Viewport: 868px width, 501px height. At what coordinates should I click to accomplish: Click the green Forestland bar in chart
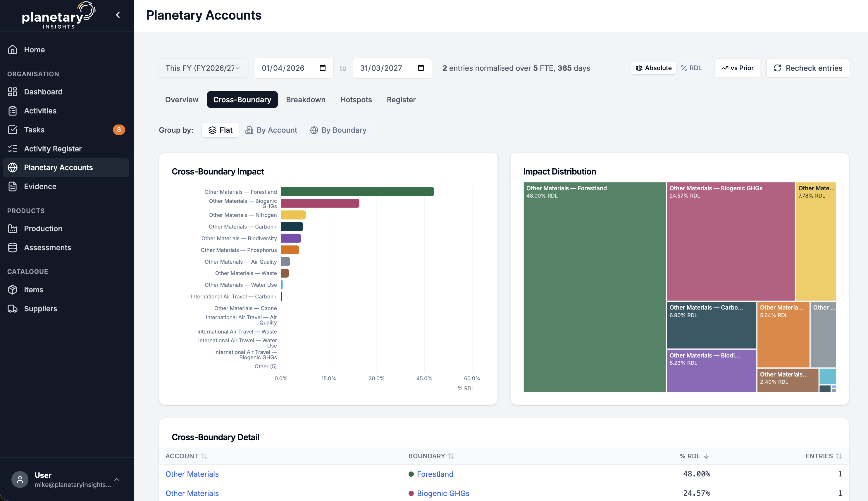[x=357, y=192]
